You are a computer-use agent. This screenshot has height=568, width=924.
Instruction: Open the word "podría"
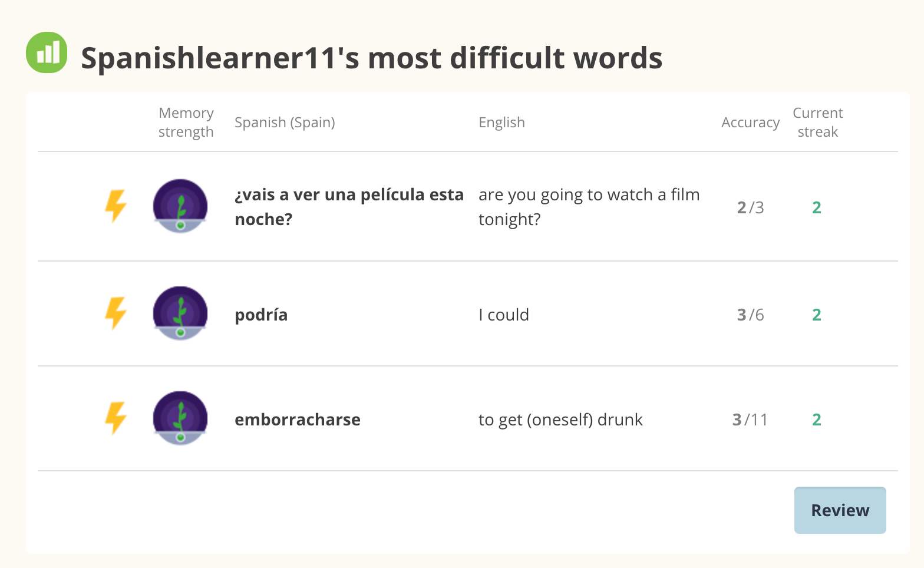261,315
